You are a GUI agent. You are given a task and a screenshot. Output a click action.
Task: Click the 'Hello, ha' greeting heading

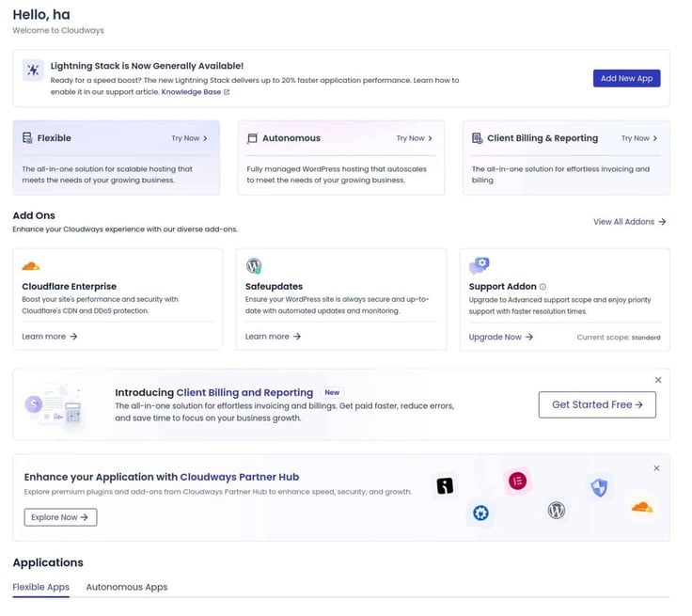click(41, 15)
